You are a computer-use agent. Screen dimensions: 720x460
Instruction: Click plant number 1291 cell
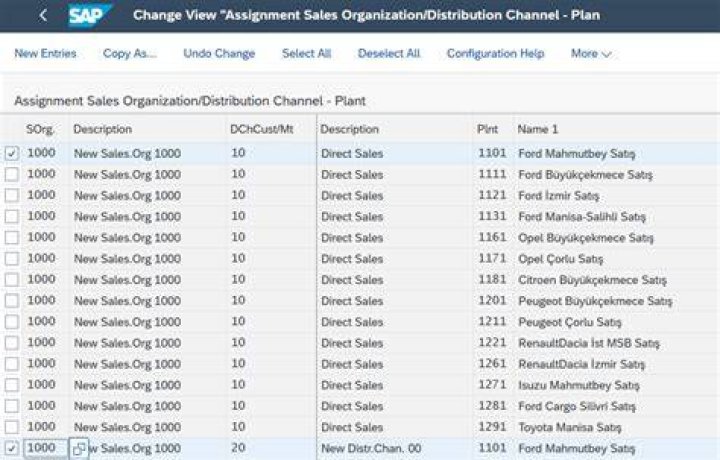(492, 427)
